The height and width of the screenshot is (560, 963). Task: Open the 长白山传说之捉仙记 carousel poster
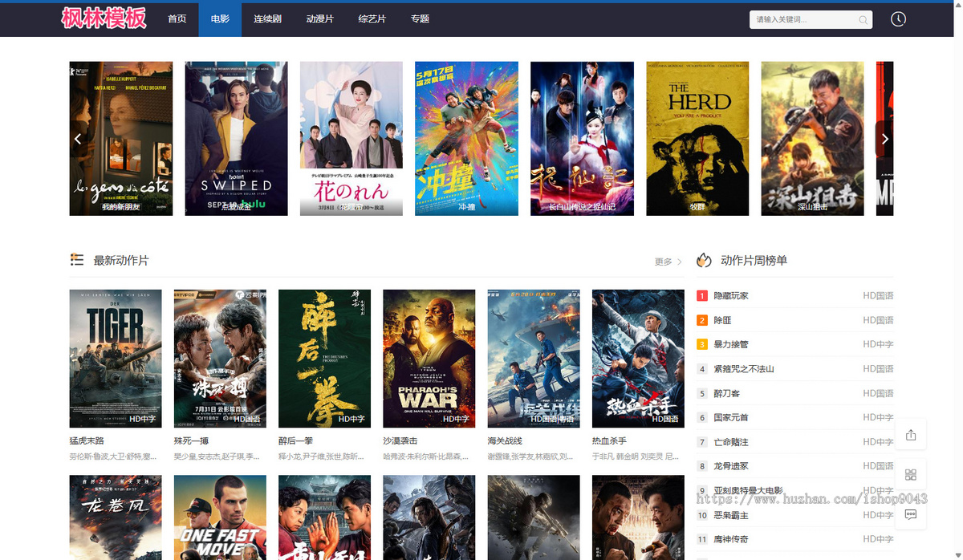point(582,139)
